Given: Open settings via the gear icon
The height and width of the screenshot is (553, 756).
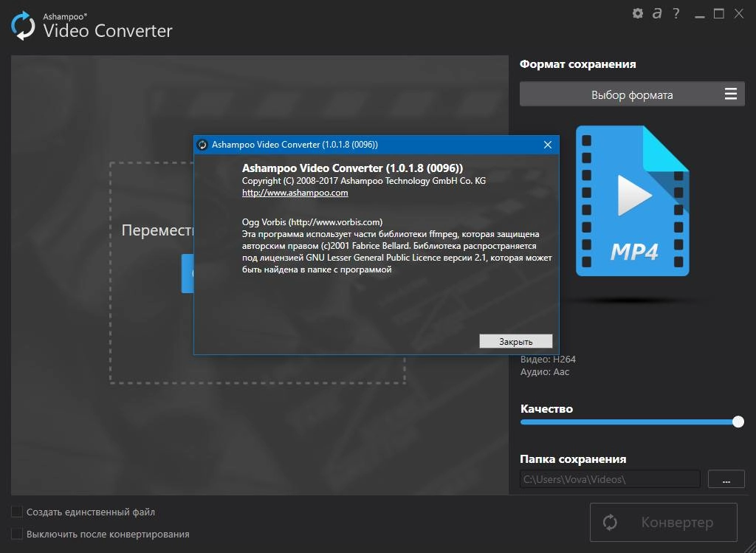Looking at the screenshot, I should pyautogui.click(x=637, y=13).
